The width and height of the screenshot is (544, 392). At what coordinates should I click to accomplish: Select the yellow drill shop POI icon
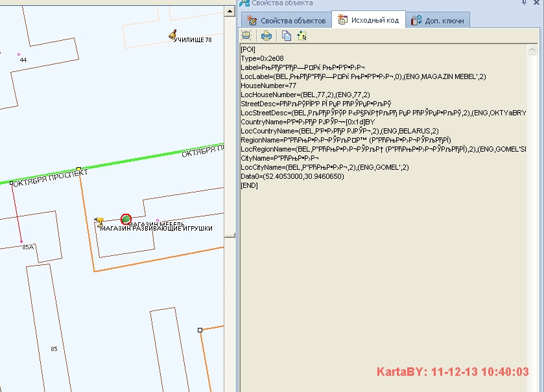(99, 222)
